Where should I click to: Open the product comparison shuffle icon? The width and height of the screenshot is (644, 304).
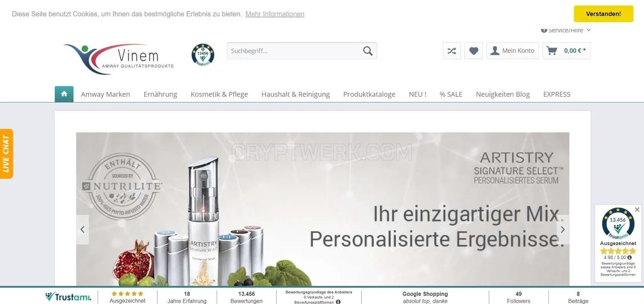pyautogui.click(x=452, y=51)
